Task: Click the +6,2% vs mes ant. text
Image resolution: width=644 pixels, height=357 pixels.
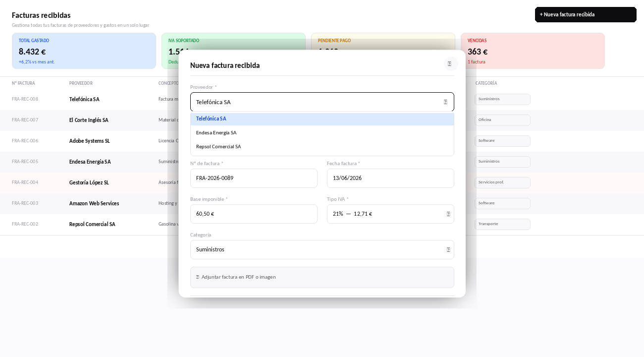Action: pyautogui.click(x=37, y=62)
